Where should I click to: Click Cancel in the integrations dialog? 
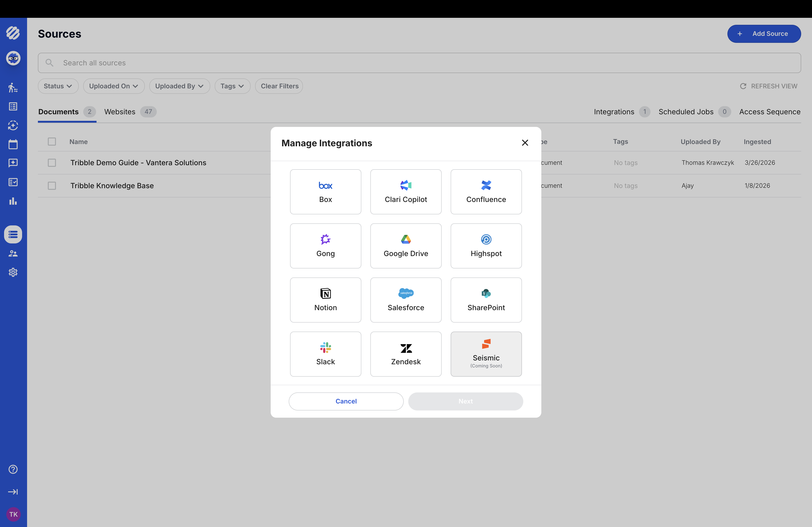(x=346, y=401)
